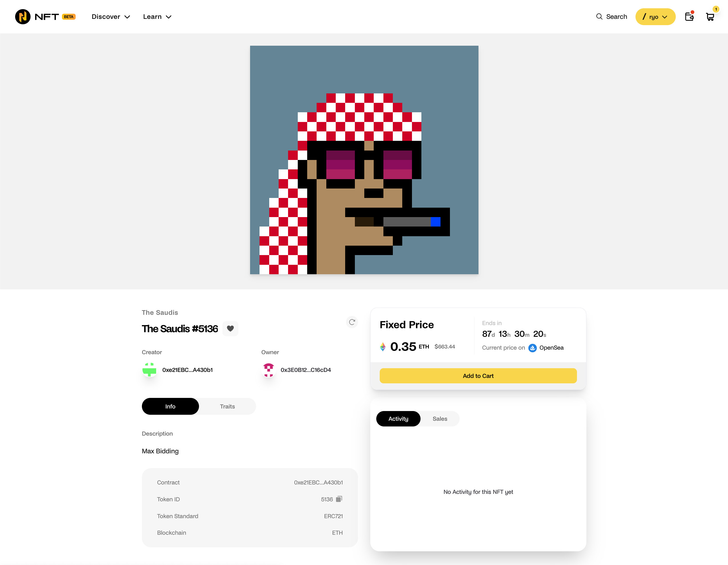The height and width of the screenshot is (565, 728).
Task: Click the OpenSea logo icon
Action: pos(532,348)
